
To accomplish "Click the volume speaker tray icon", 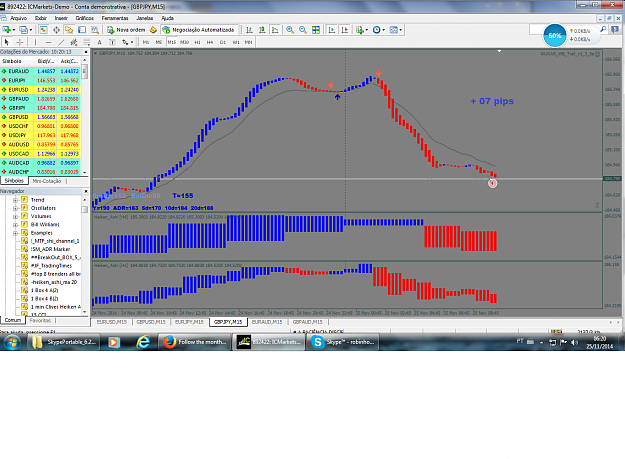I will coord(574,342).
